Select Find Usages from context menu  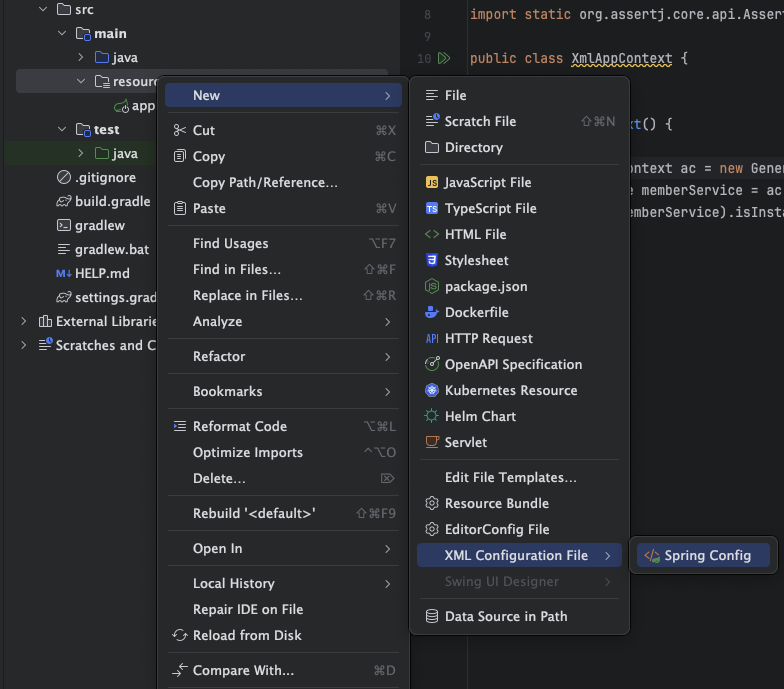[284, 244]
